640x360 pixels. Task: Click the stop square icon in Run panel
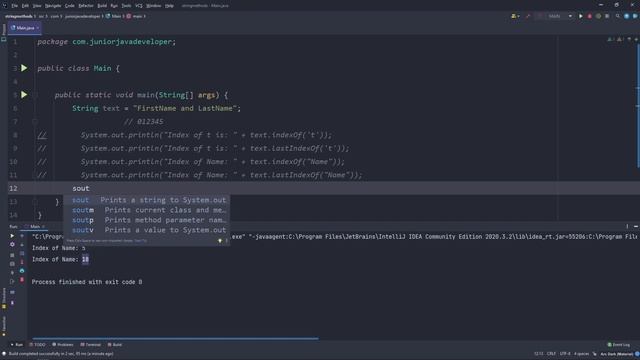tap(12, 255)
